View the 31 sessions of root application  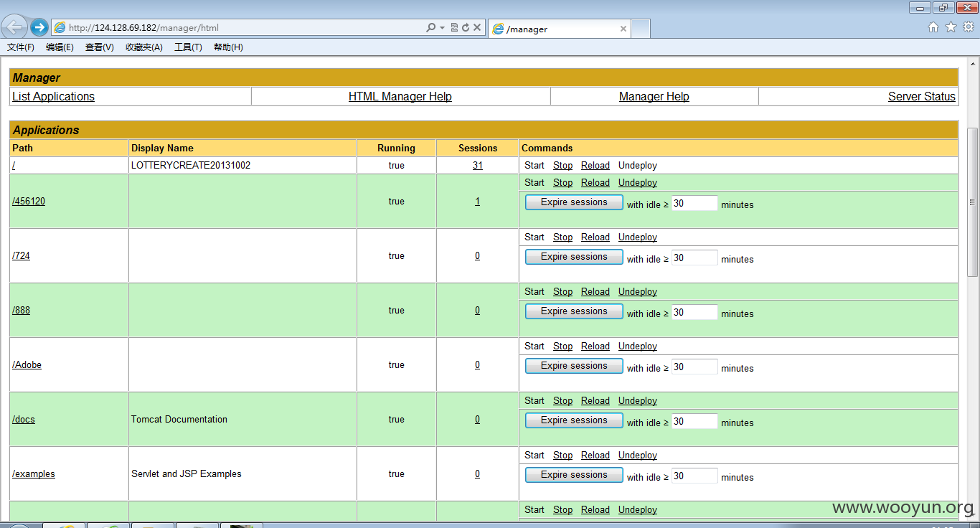tap(478, 166)
